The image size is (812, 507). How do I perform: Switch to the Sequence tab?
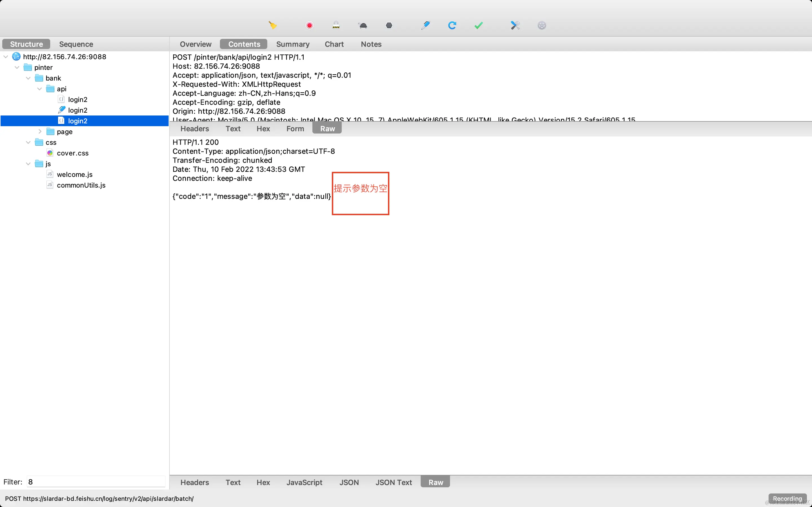click(76, 44)
